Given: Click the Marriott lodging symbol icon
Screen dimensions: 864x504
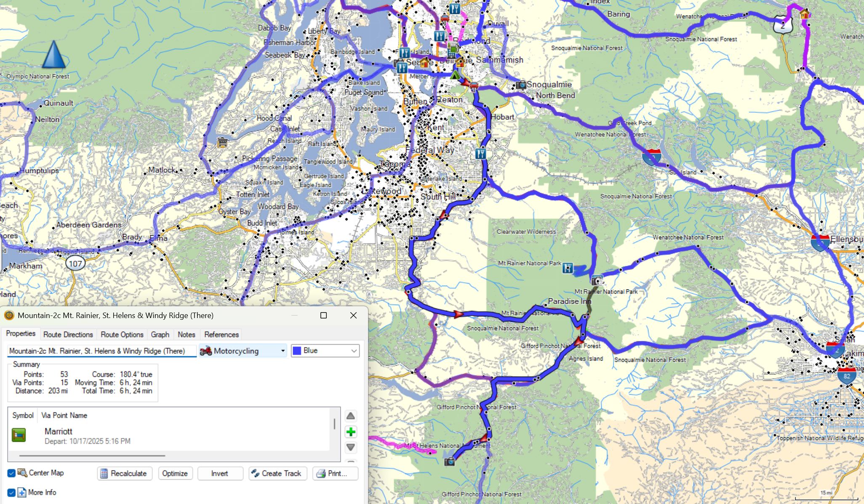Looking at the screenshot, I should tap(19, 435).
